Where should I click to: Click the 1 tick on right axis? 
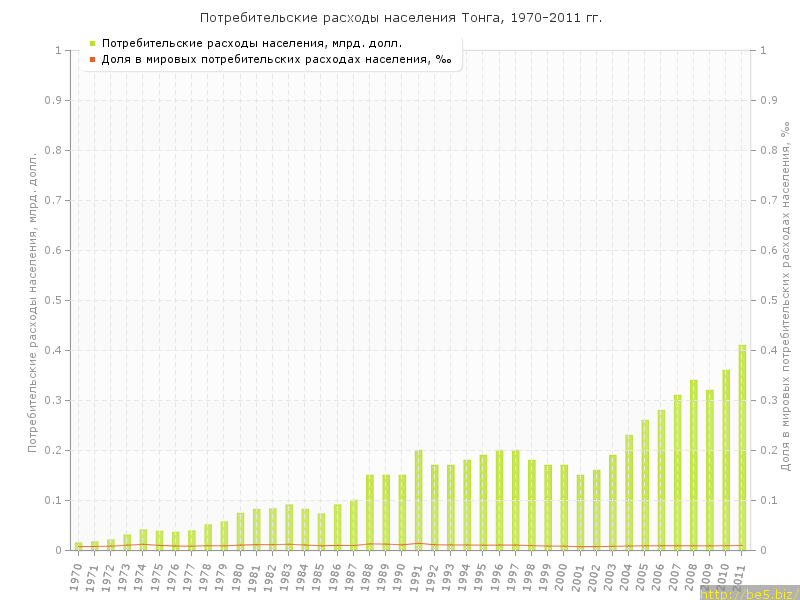coord(765,50)
